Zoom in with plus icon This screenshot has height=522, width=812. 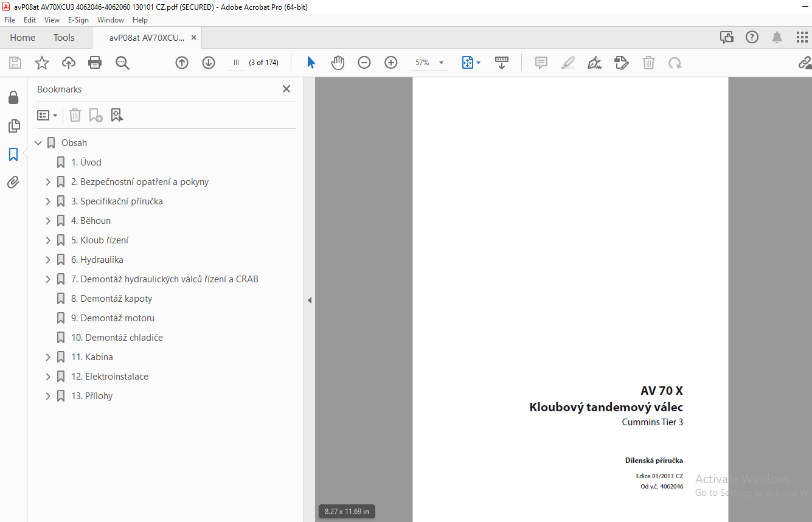[x=391, y=63]
